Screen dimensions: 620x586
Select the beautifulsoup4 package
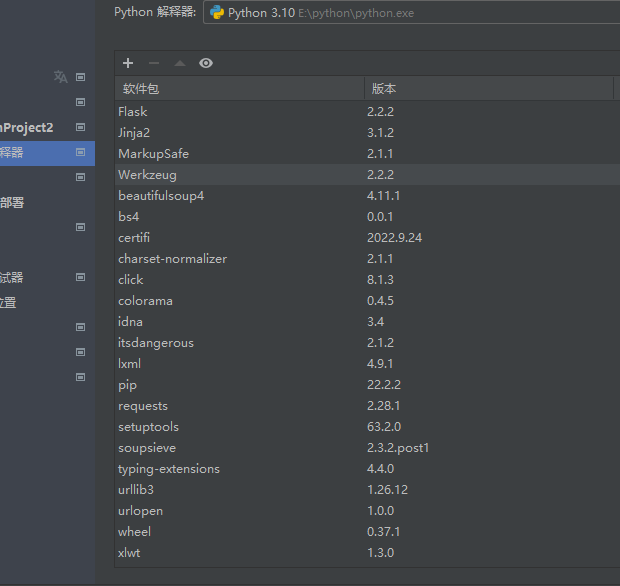[x=367, y=195]
